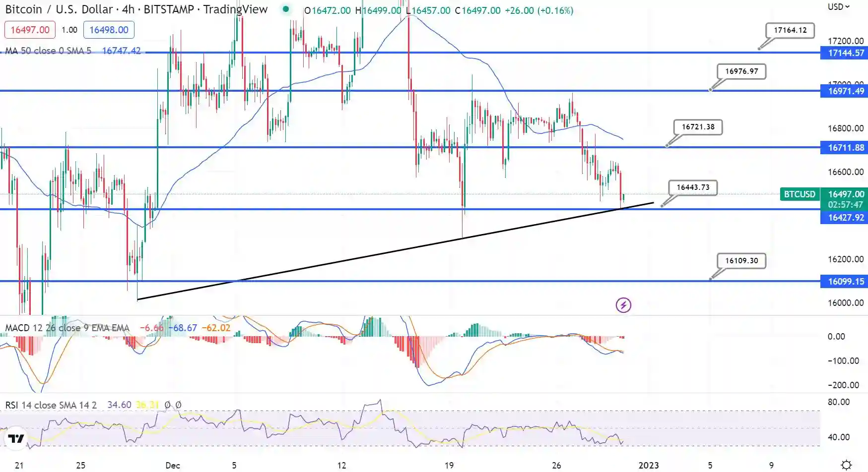Click the 80.00 RSI scale label
Screen dimensions: 868x472
tap(839, 402)
